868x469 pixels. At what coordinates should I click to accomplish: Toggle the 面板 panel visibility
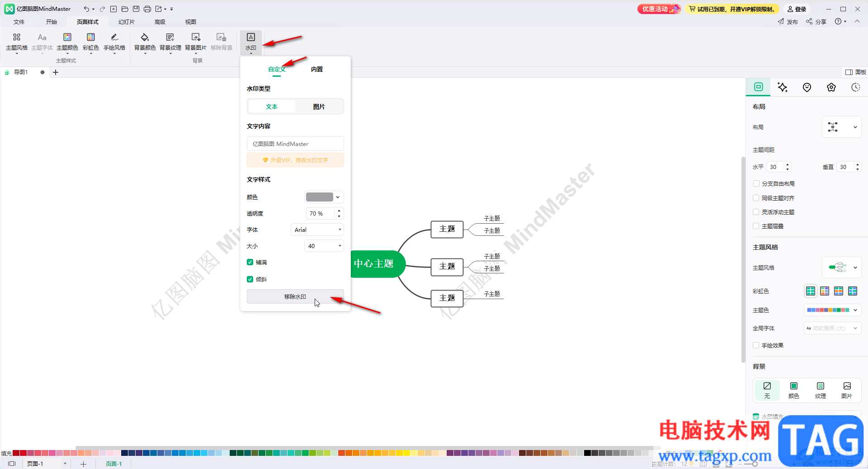coord(856,72)
